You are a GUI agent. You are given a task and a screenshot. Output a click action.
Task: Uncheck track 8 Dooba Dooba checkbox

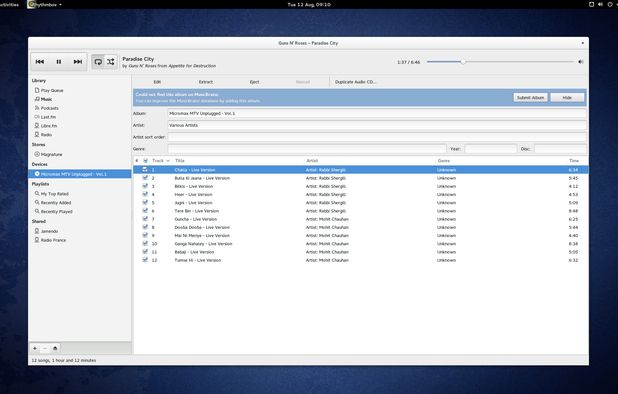[x=145, y=227]
